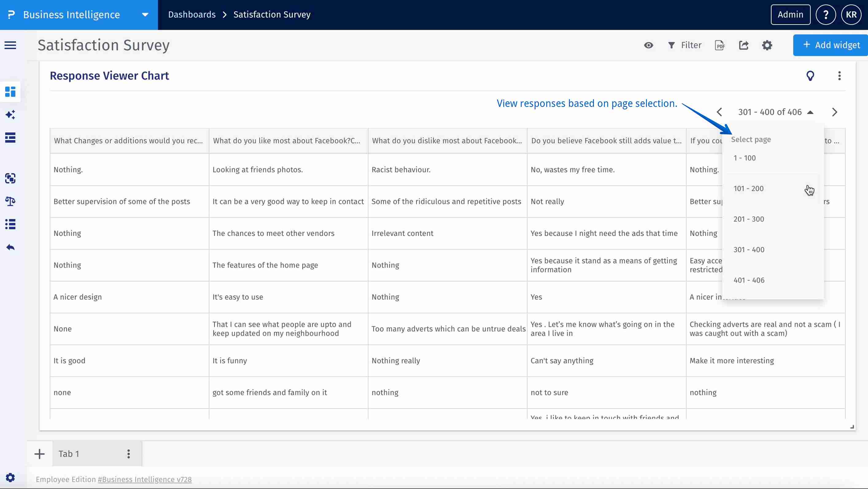The height and width of the screenshot is (489, 868).
Task: Click the sparkles AI icon in sidebar
Action: pyautogui.click(x=10, y=115)
